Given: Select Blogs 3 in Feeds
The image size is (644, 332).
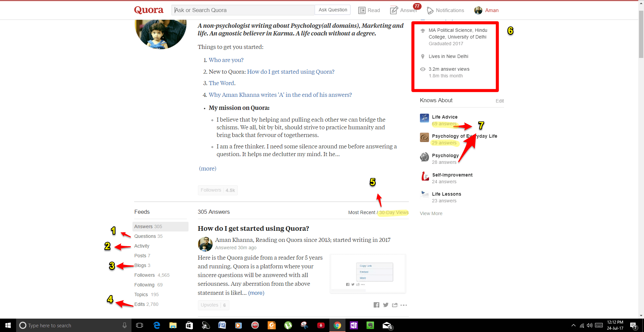Looking at the screenshot, I should coord(142,265).
